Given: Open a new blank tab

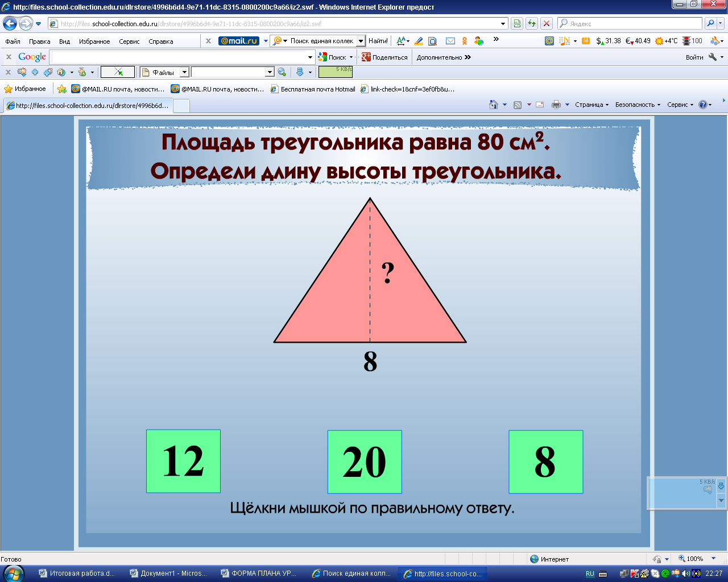Looking at the screenshot, I should (x=181, y=106).
